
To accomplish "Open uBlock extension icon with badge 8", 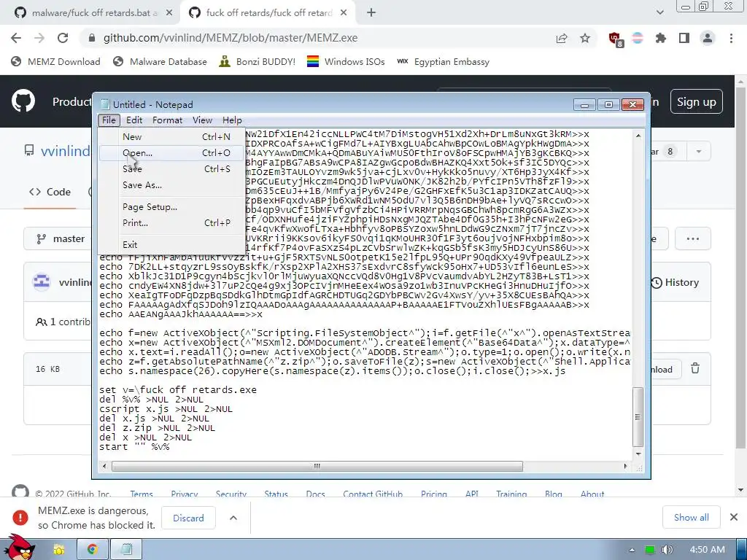I will click(616, 39).
